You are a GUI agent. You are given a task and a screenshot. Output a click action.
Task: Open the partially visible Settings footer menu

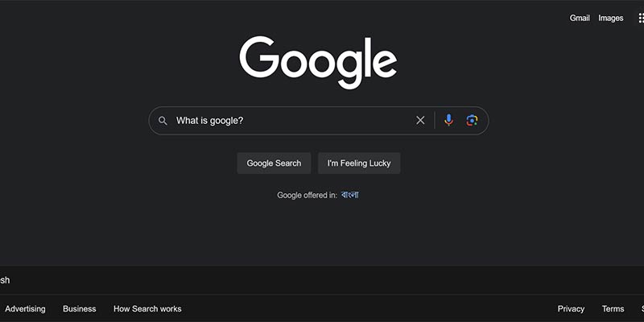pyautogui.click(x=642, y=309)
